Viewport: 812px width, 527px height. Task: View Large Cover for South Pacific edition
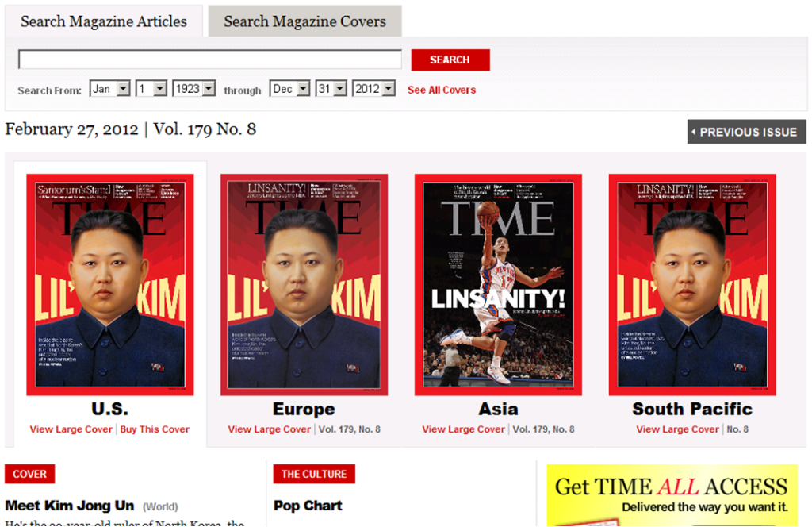tap(677, 429)
